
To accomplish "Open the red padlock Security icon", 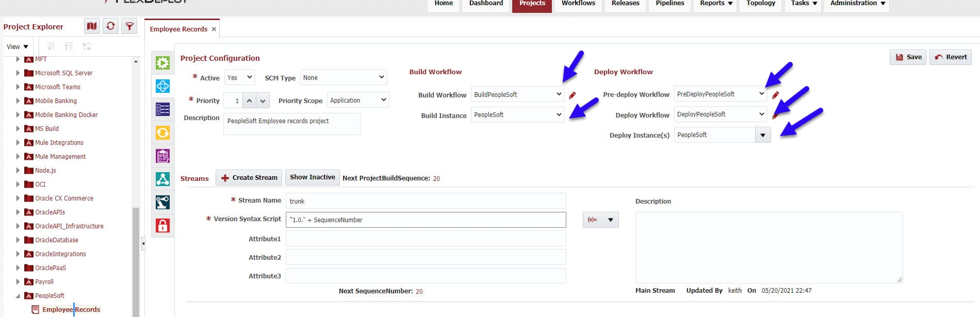I will (x=162, y=225).
